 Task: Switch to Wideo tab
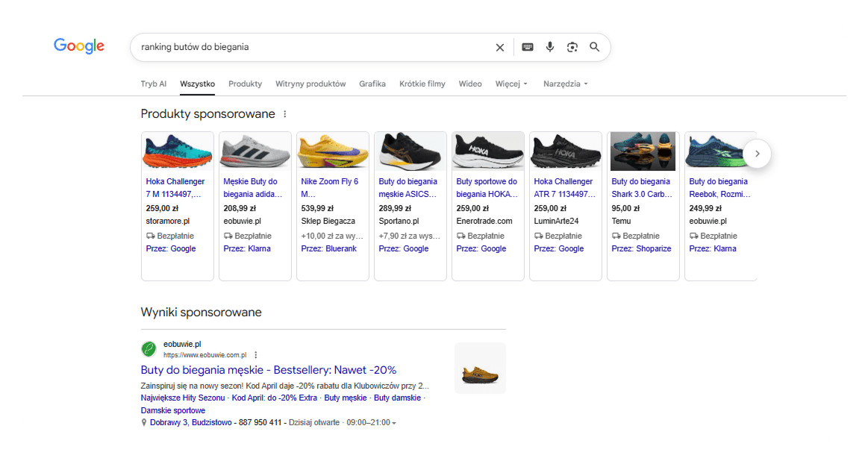[470, 84]
